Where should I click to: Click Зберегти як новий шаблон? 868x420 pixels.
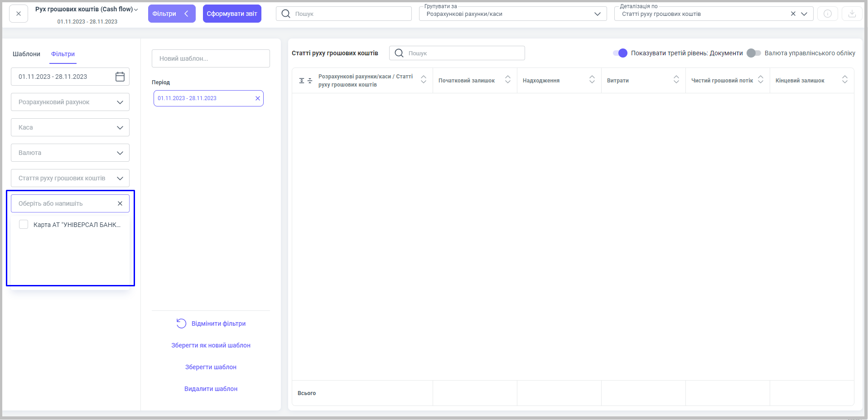[x=211, y=345]
